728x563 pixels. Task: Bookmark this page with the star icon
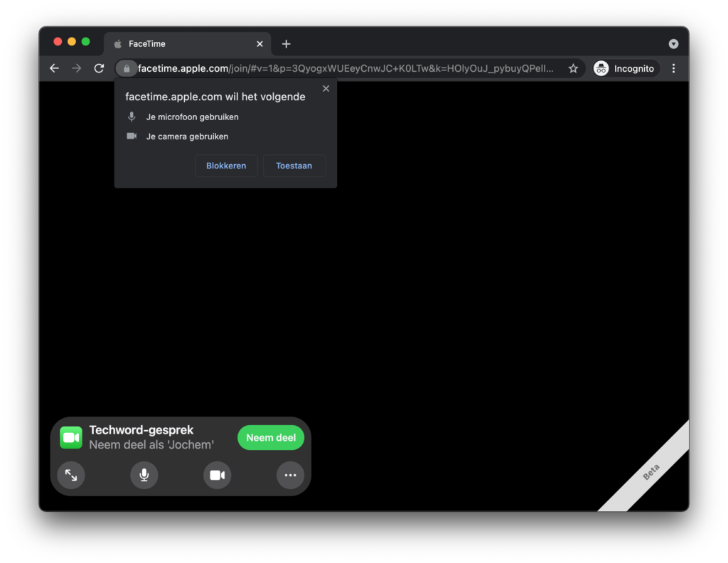point(574,69)
